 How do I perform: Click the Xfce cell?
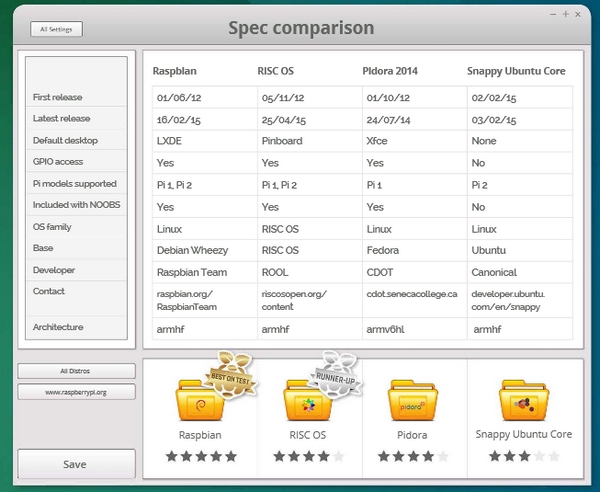(x=415, y=141)
